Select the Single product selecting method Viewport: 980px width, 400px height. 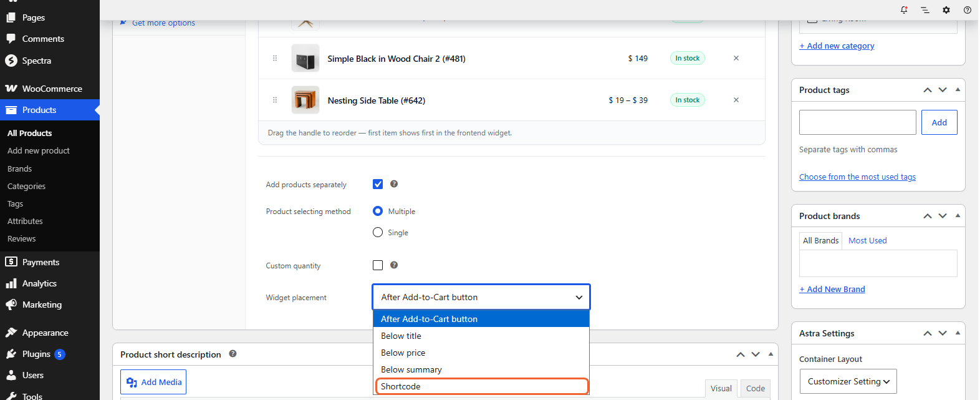click(x=378, y=233)
